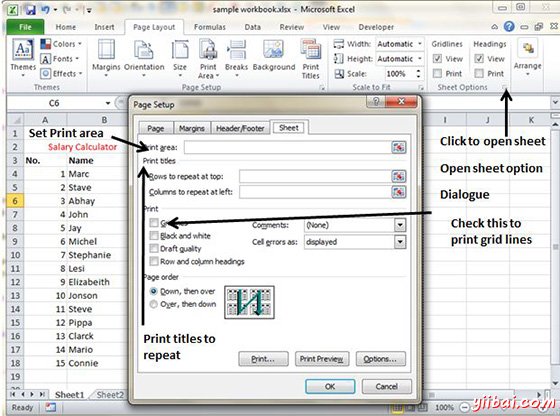Switch to the Margins tab in dialog
This screenshot has width=560, height=416.
point(192,129)
